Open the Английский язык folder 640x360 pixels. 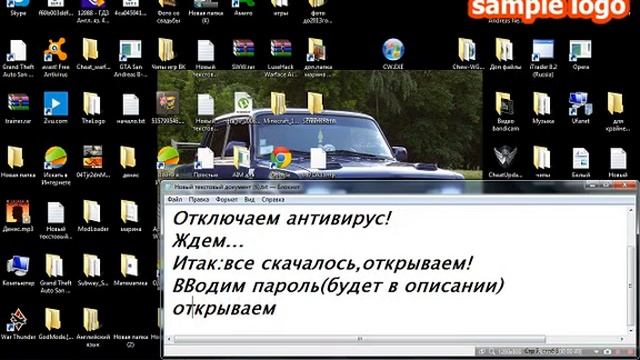(x=92, y=319)
